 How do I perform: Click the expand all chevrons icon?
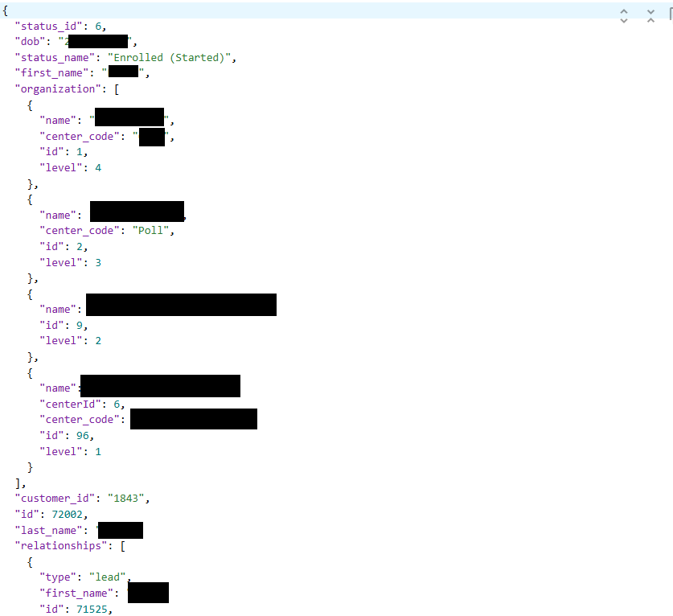(624, 16)
